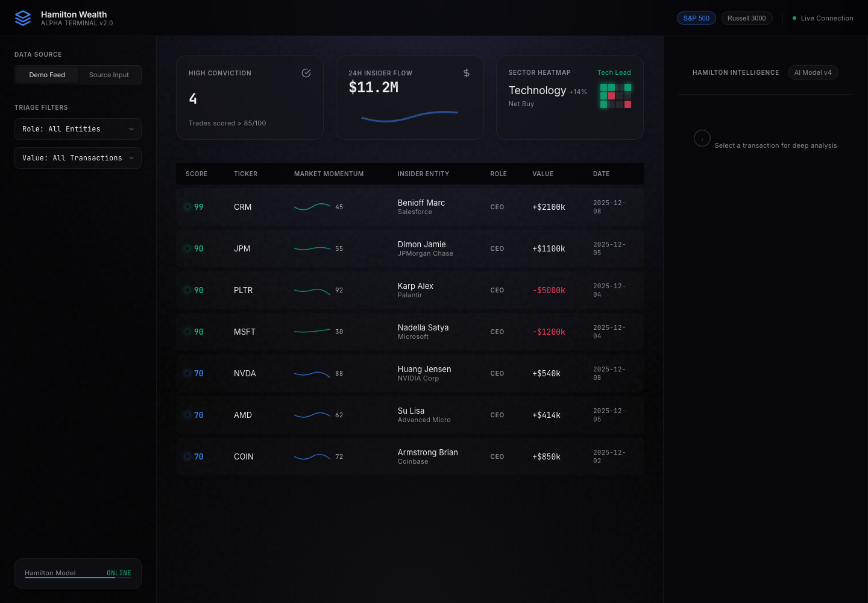
Task: Select the Russell 3000 index toggle
Action: pyautogui.click(x=746, y=18)
